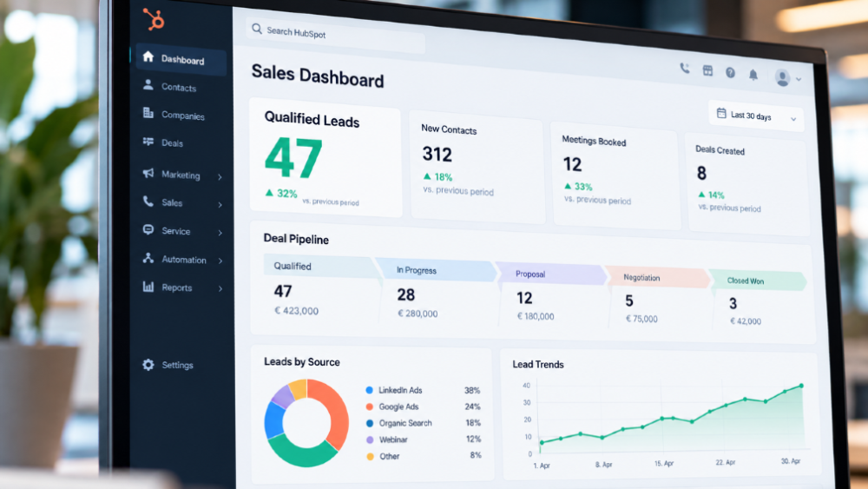Screen dimensions: 868x489
Task: Open Companies in sidebar
Action: [x=182, y=116]
